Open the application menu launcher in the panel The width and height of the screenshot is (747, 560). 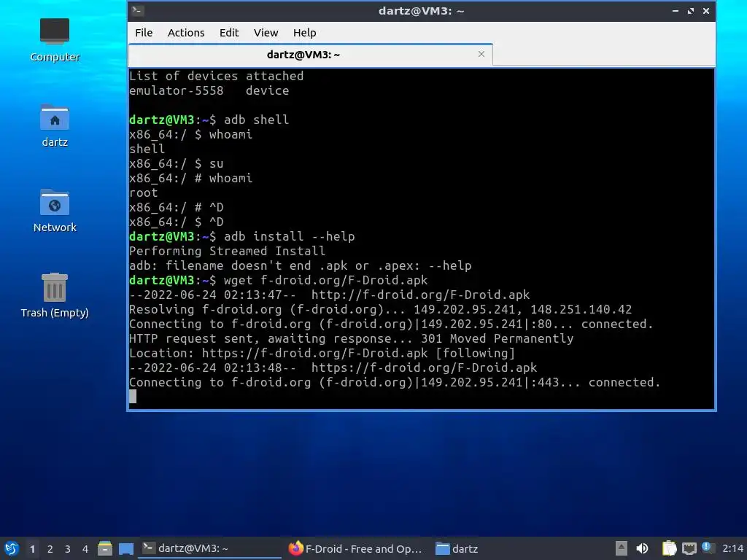point(12,548)
